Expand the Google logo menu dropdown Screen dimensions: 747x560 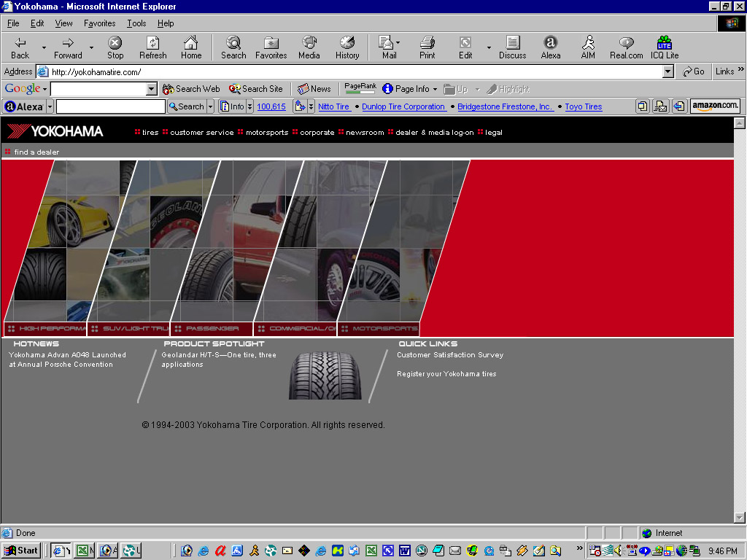[x=44, y=89]
